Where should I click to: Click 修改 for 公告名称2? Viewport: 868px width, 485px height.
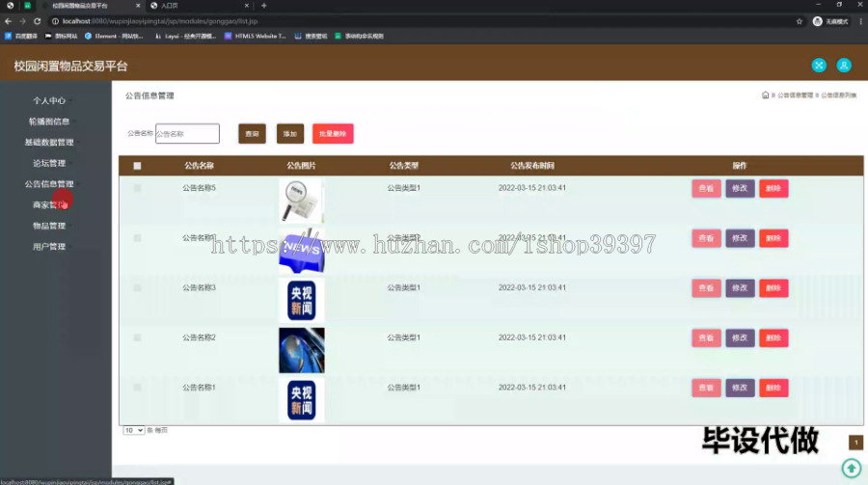[740, 337]
